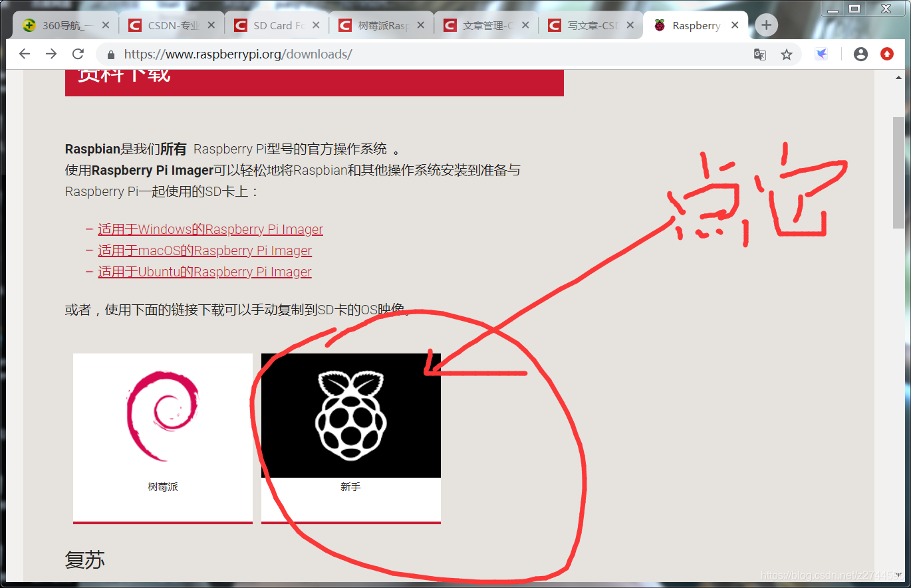
Task: Switch to the 文章管理 tab
Action: point(487,25)
